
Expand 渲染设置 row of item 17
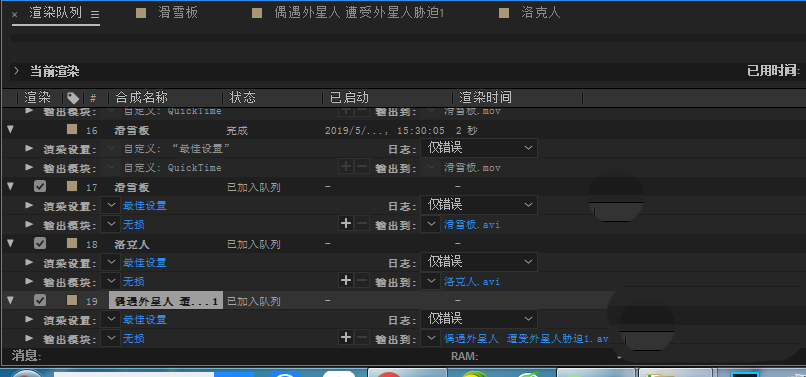point(29,205)
